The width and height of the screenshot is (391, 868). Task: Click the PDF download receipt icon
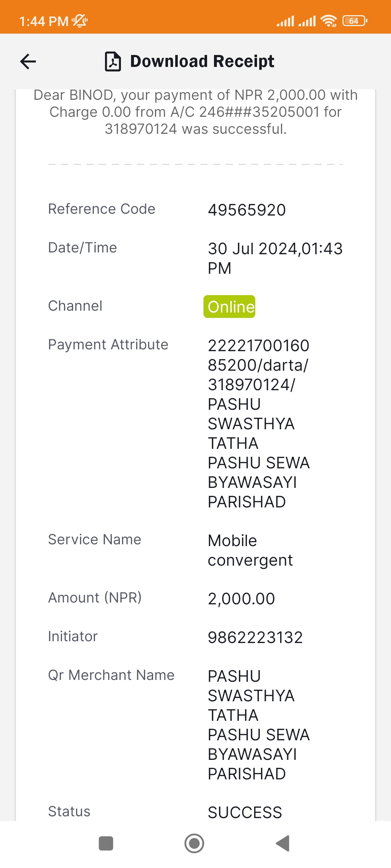[x=113, y=61]
